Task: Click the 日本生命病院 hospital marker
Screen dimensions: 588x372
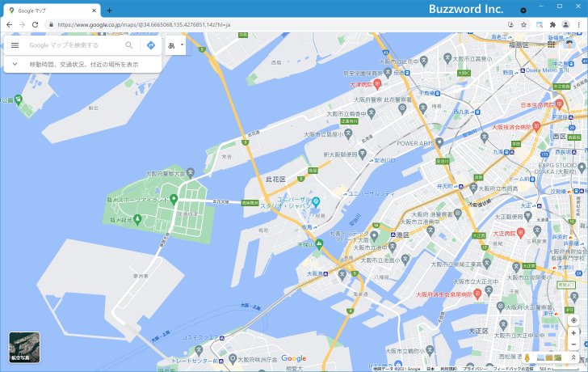Action: [559, 104]
